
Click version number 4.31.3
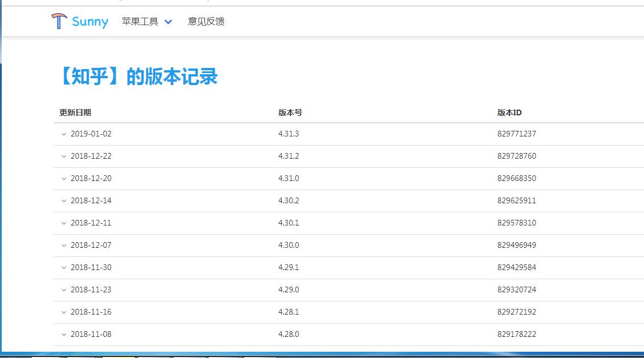[x=290, y=134]
